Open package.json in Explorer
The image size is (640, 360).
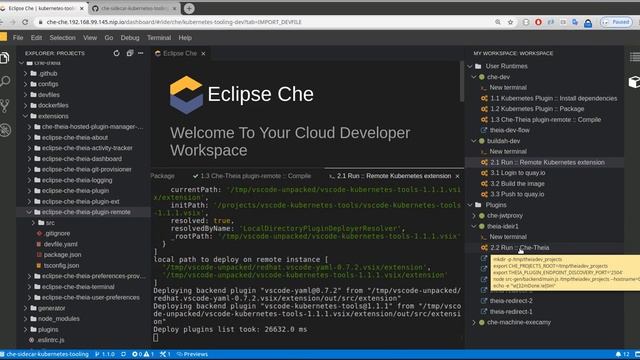point(62,255)
